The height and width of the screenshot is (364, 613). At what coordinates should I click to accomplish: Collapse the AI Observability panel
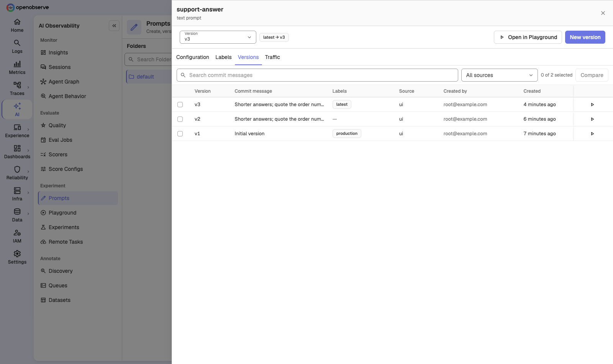tap(114, 26)
